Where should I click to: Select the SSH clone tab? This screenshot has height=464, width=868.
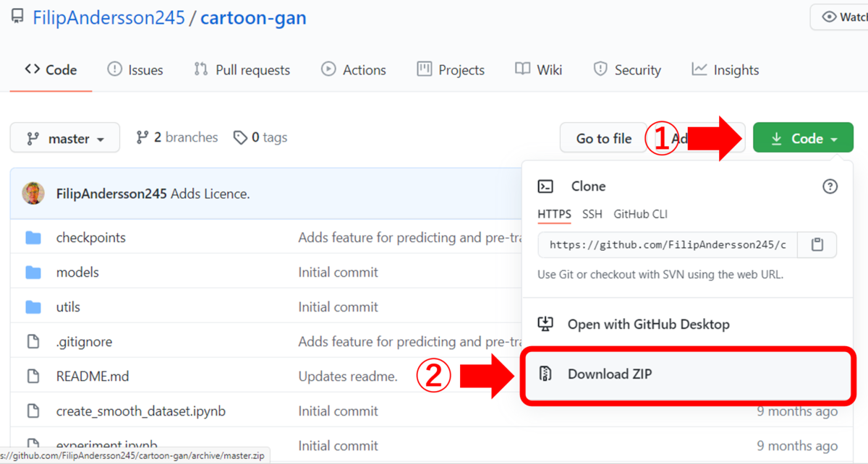point(592,214)
